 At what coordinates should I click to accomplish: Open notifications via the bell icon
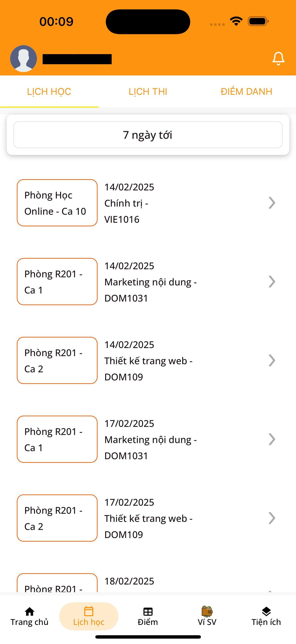pos(278,59)
